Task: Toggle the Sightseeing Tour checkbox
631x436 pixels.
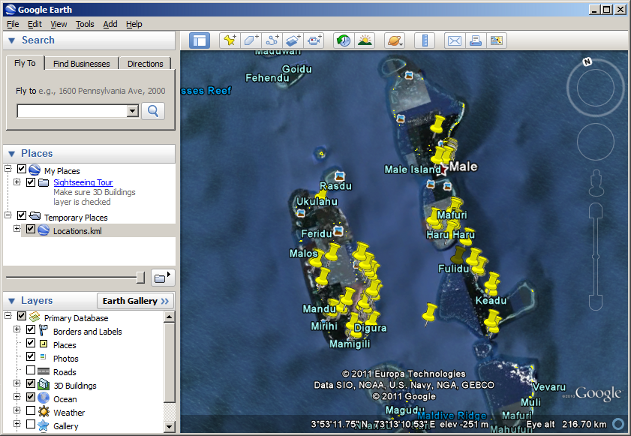Action: (30, 182)
